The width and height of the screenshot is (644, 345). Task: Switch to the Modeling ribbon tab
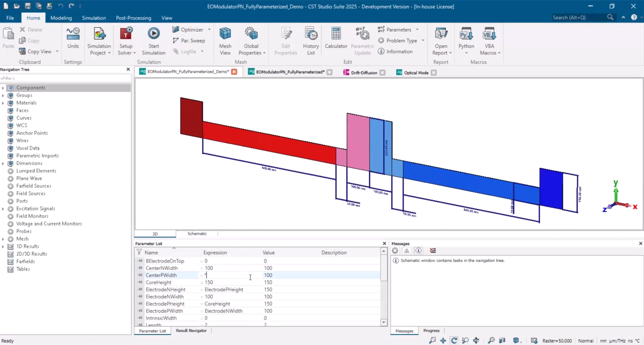[61, 18]
